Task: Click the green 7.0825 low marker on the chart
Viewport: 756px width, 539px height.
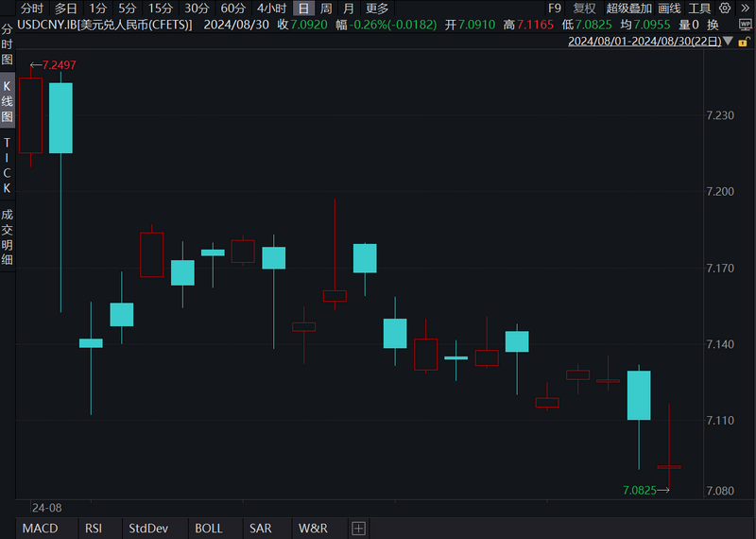Action: [640, 490]
